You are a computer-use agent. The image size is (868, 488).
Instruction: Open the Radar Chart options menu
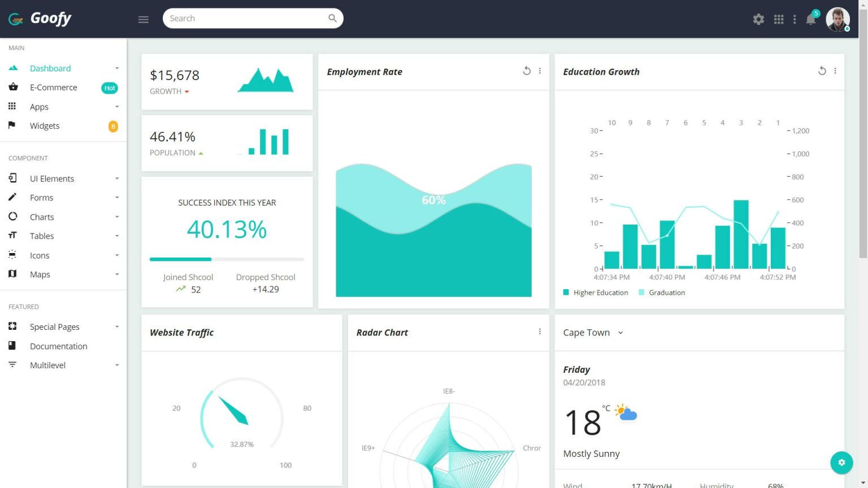(x=540, y=332)
